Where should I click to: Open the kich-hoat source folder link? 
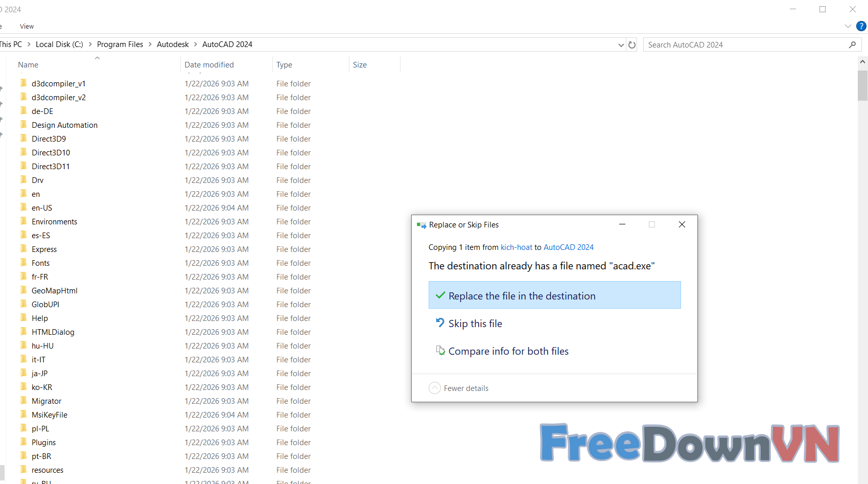516,247
